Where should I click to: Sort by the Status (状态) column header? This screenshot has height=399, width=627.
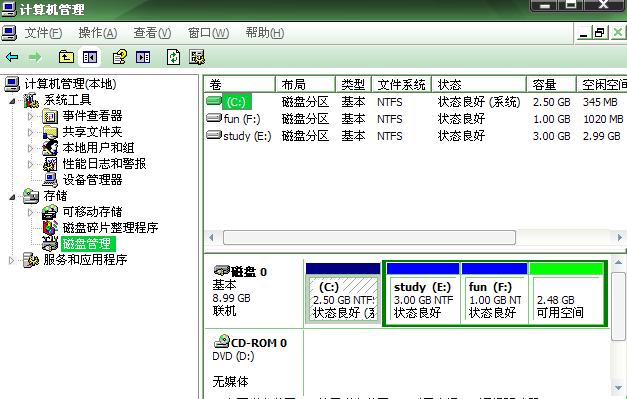(479, 84)
